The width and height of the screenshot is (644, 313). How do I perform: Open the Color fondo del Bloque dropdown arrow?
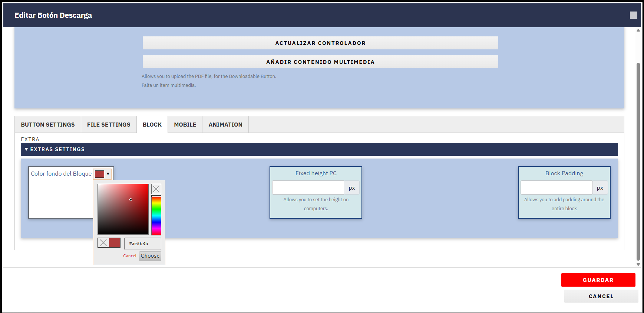click(108, 174)
